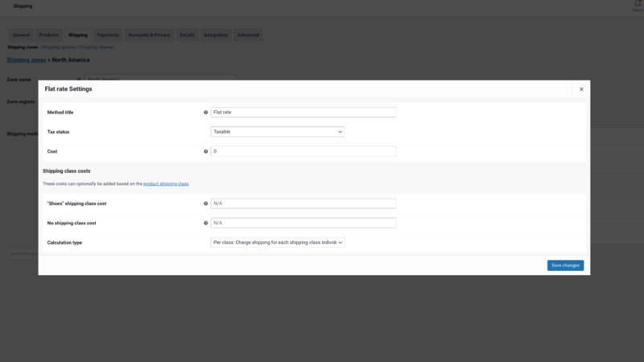Image resolution: width=644 pixels, height=362 pixels.
Task: Click the Method title help icon
Action: [x=206, y=113]
